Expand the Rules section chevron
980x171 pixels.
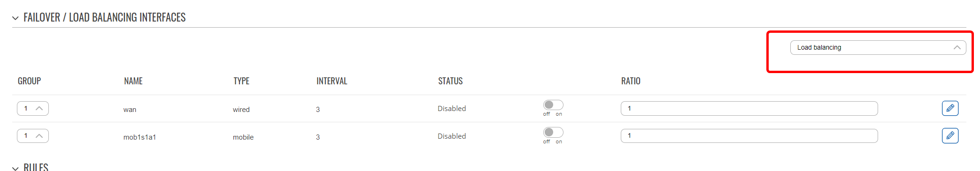(x=15, y=168)
